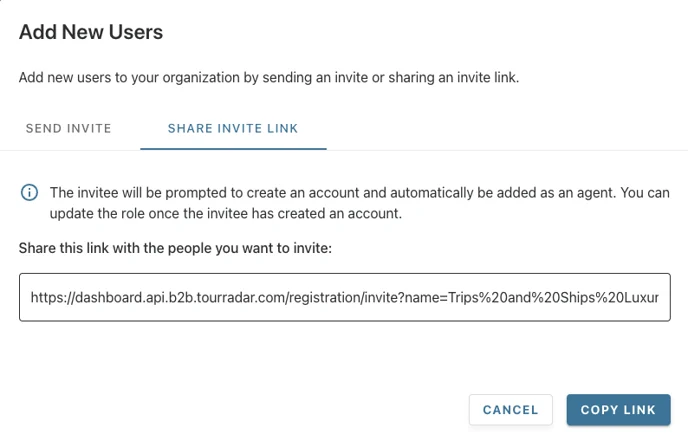
Task: Dismiss the dialog with Cancel button
Action: coord(510,410)
